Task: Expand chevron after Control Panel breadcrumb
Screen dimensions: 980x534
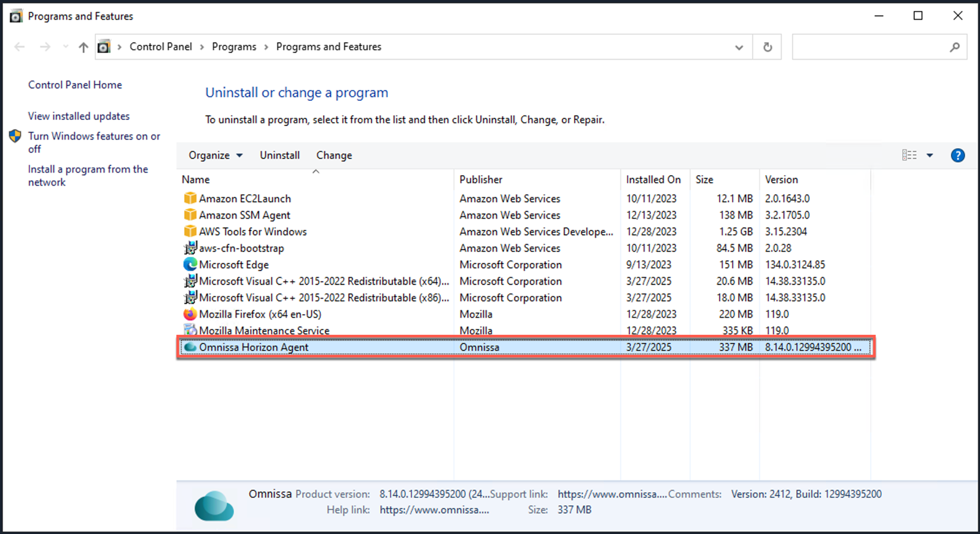Action: [x=202, y=47]
